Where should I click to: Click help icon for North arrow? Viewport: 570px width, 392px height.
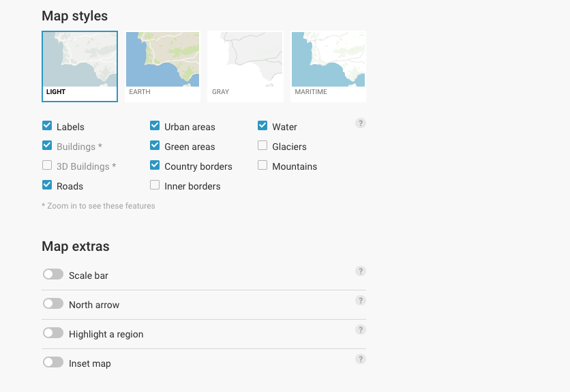click(361, 301)
